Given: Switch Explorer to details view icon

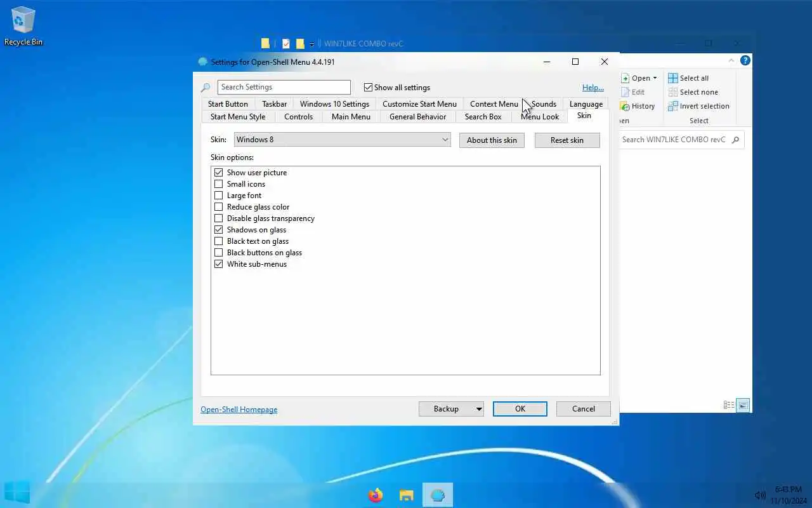Looking at the screenshot, I should coord(729,405).
